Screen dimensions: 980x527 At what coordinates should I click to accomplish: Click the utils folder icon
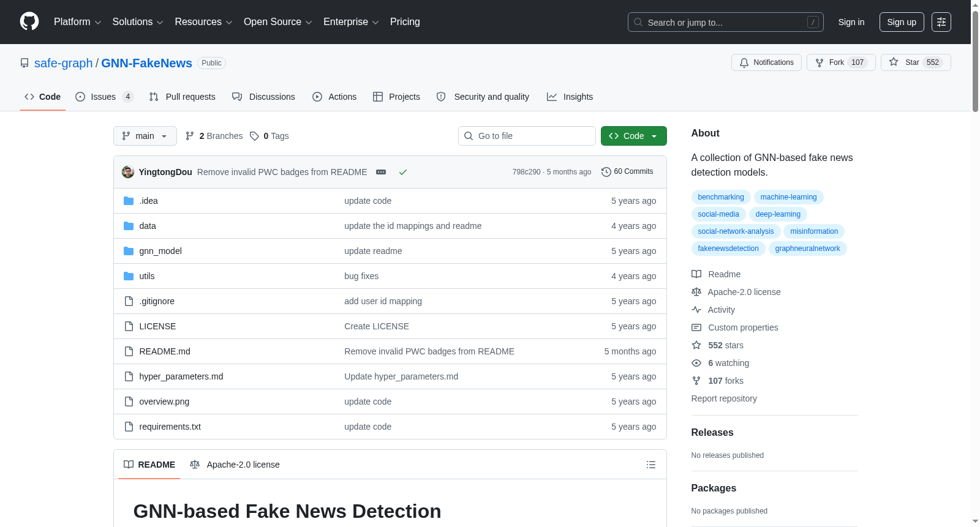[129, 276]
